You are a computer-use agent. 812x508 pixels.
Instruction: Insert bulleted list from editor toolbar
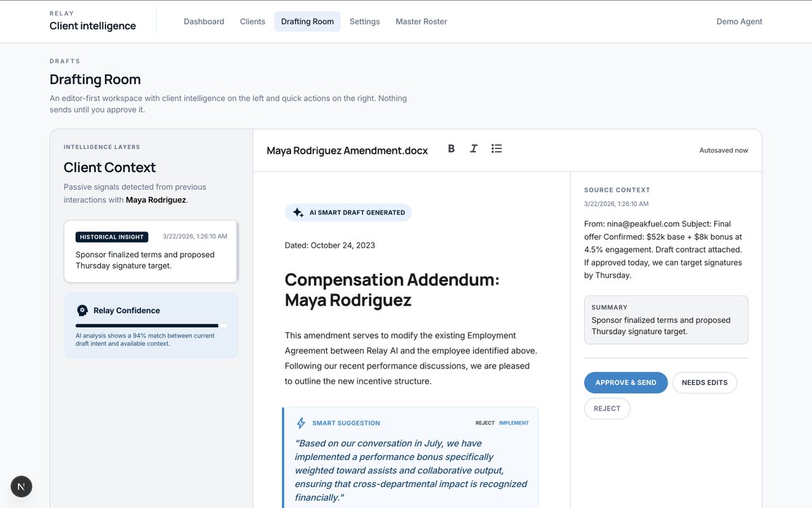click(x=497, y=149)
